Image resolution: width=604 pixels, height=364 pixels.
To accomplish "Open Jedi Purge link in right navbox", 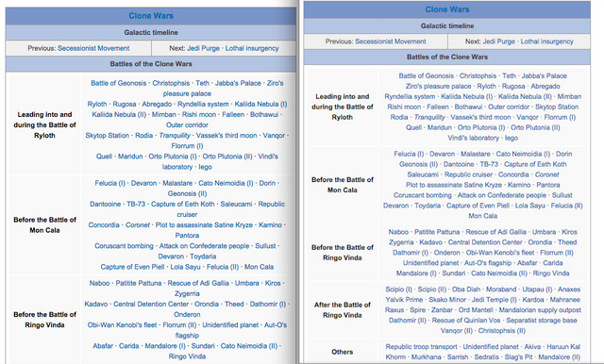I will [x=499, y=41].
